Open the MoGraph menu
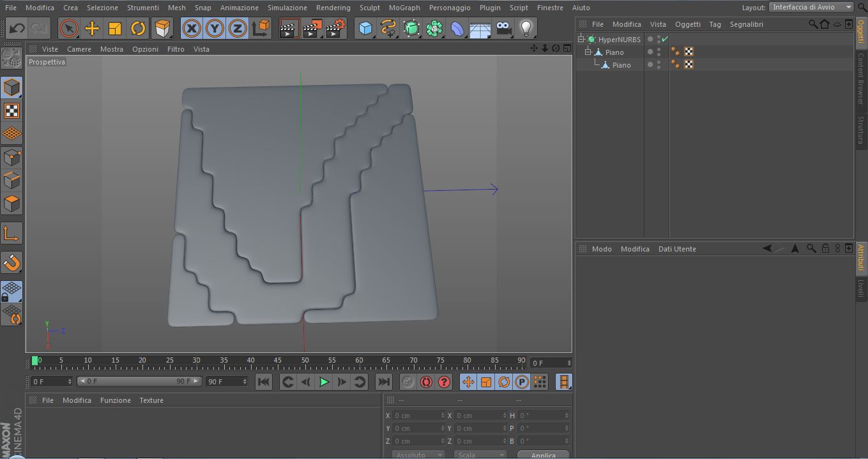 click(404, 8)
